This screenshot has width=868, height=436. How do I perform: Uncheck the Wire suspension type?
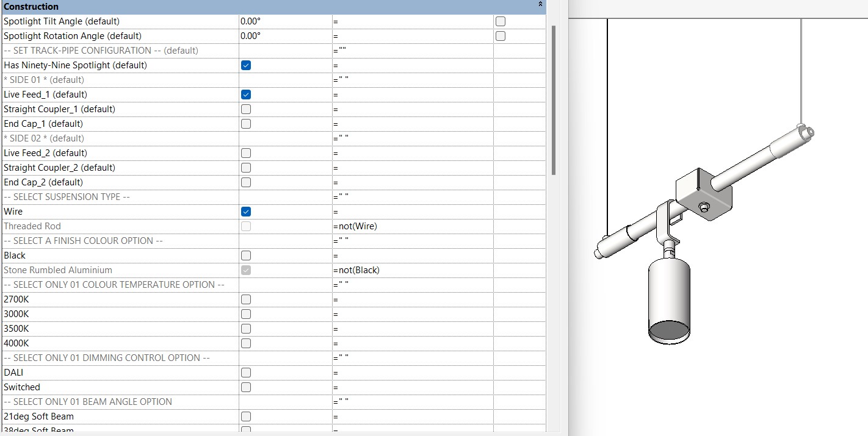pos(245,212)
